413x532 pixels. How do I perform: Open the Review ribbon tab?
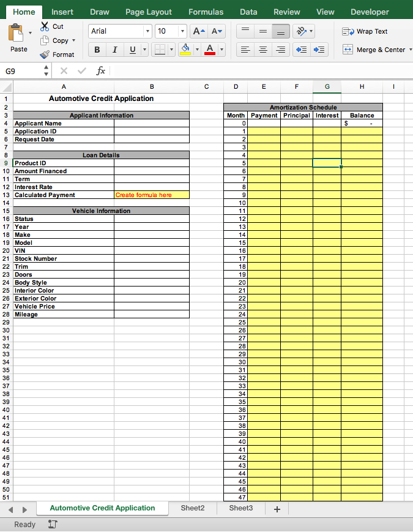(x=287, y=12)
